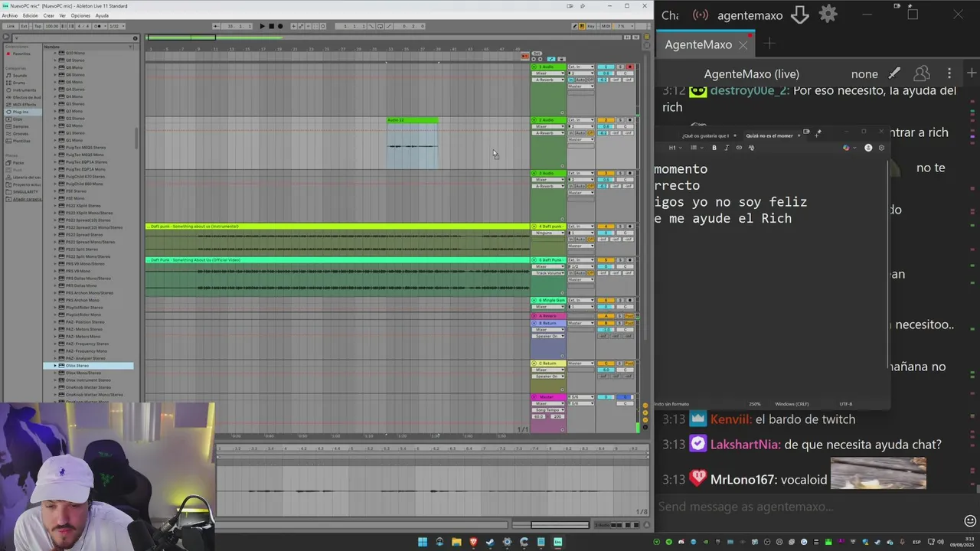Click Italic in the Notepad toolbar
The image size is (980, 551).
click(x=727, y=148)
